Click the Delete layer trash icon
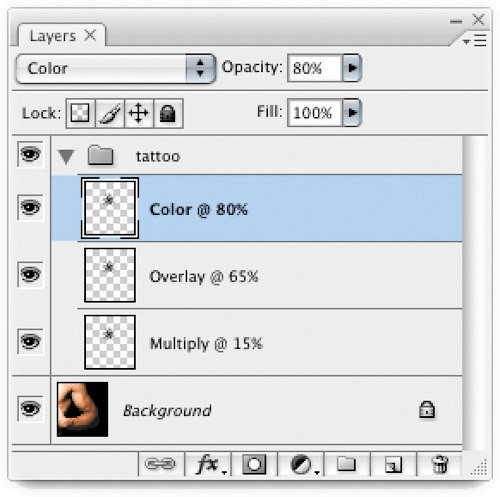 tap(440, 464)
